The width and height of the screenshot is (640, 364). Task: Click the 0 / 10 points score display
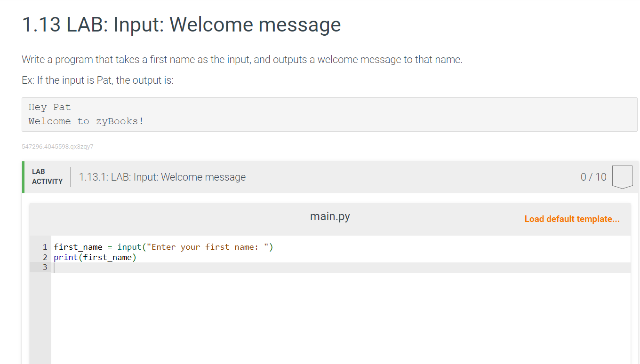[x=593, y=177]
